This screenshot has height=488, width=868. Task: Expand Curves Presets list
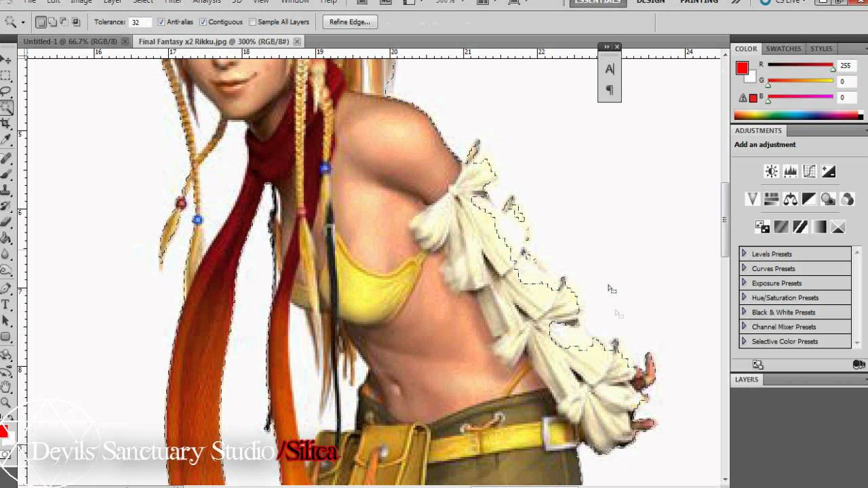tap(744, 268)
